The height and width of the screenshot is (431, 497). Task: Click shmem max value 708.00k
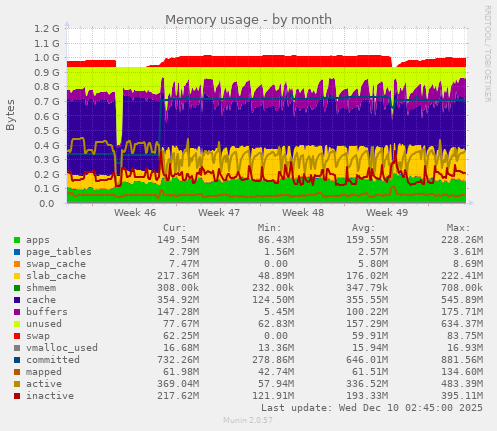[x=462, y=288]
